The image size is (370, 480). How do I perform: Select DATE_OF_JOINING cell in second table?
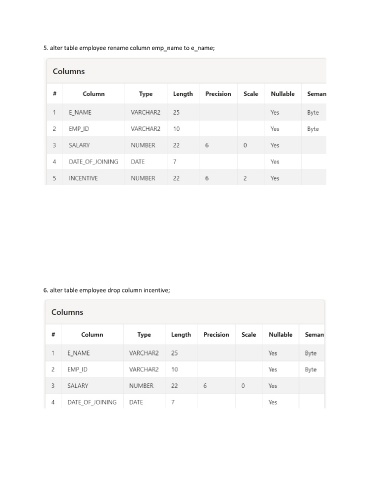(92, 402)
